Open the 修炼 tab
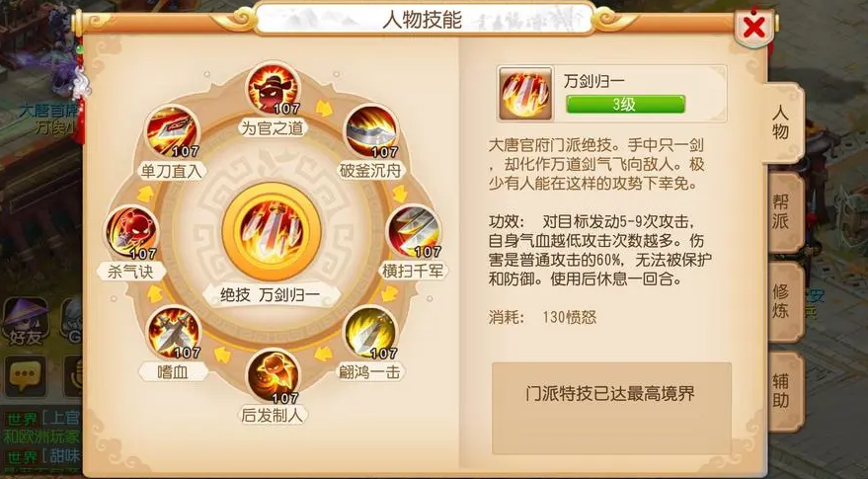 (x=783, y=302)
